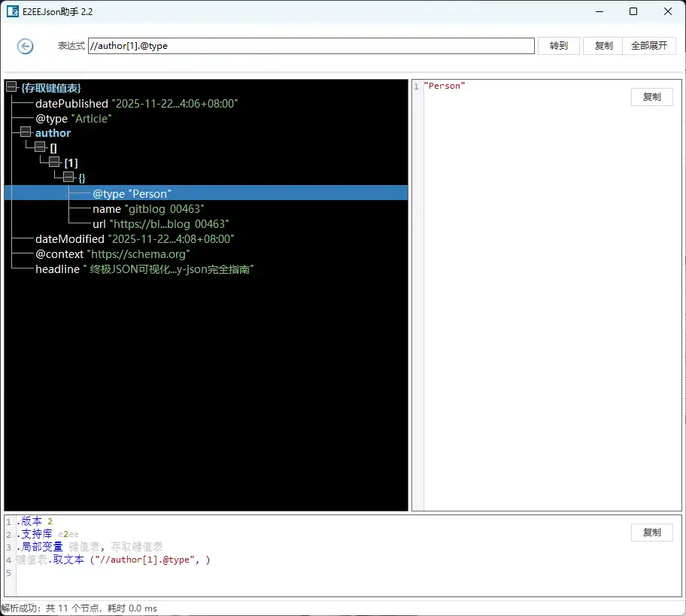Click the 表达式 label
Screen dimensions: 686x616
click(71, 45)
